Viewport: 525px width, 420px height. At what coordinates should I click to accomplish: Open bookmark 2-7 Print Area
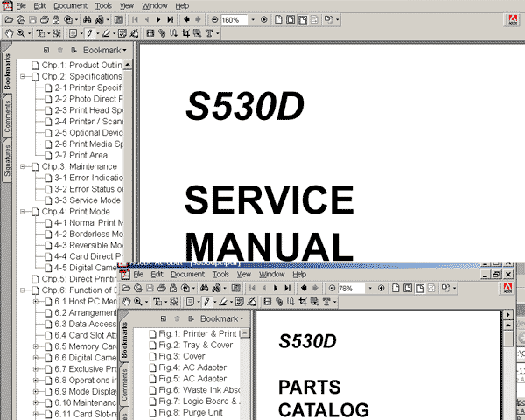point(76,156)
